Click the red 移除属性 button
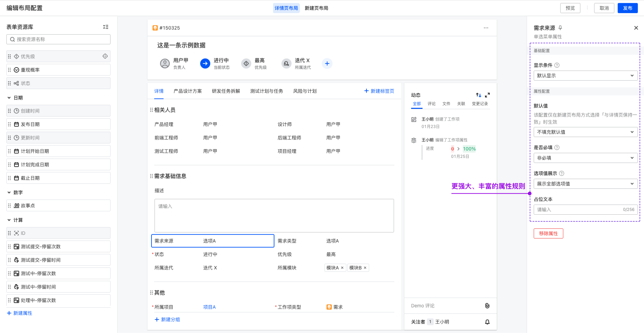This screenshot has height=333, width=644. pos(548,233)
